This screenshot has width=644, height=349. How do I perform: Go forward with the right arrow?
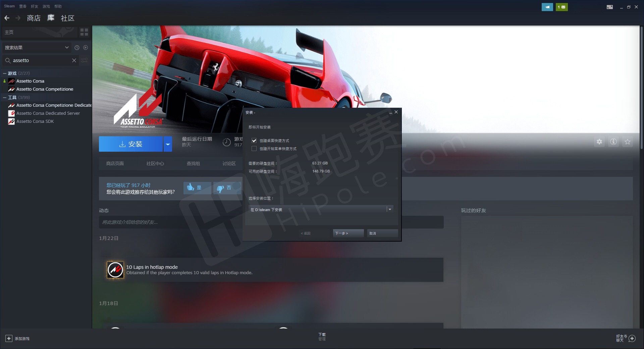coord(18,18)
